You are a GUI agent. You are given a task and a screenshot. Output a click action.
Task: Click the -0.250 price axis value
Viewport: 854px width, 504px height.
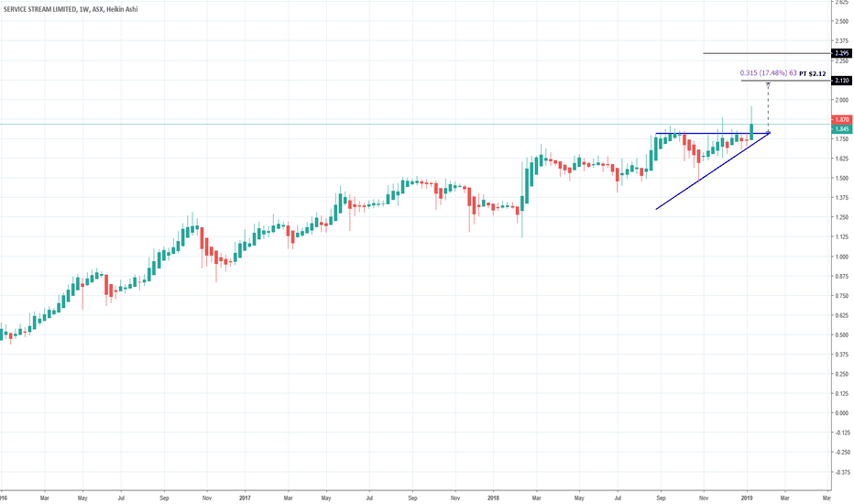point(841,453)
